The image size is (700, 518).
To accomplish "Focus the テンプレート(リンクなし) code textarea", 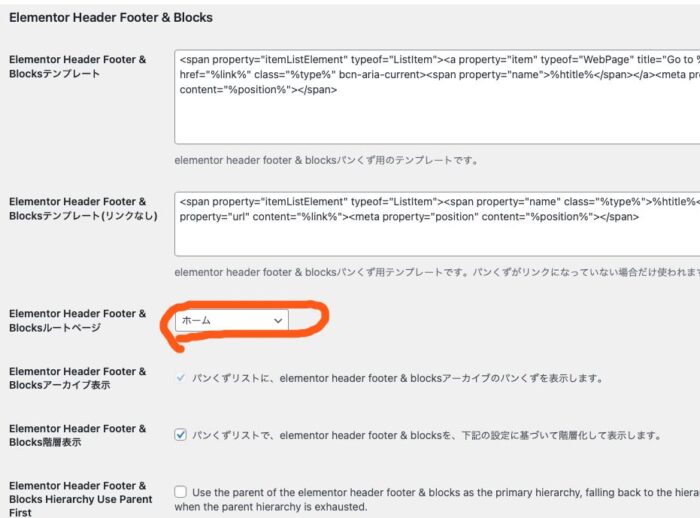I will pyautogui.click(x=437, y=237).
